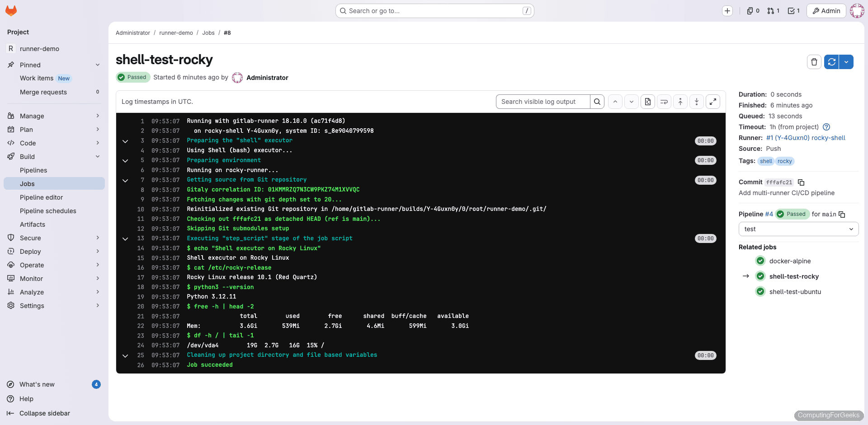This screenshot has width=868, height=425.
Task: Collapse the Executing step_script log section
Action: coord(125,238)
